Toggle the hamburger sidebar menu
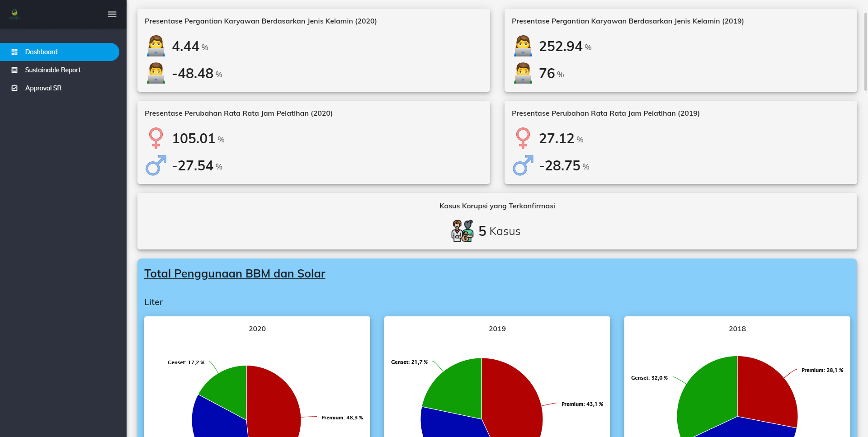This screenshot has width=868, height=437. [x=112, y=14]
